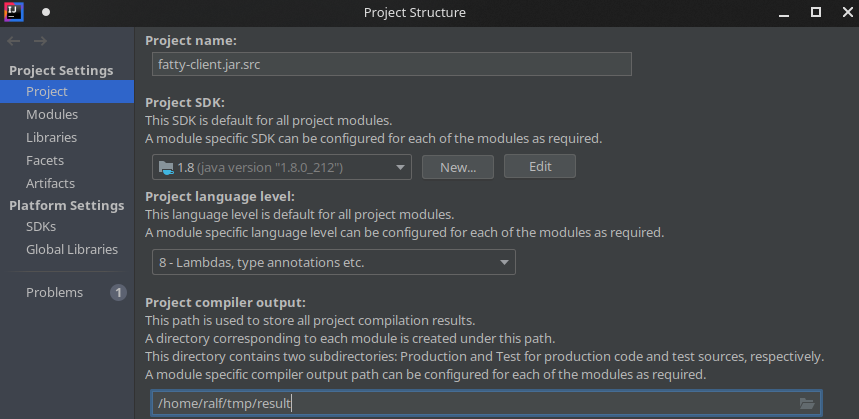Click the back navigation arrow

point(13,41)
